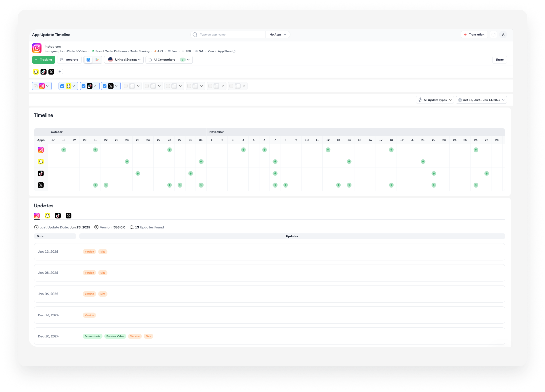Viewport: 545px width, 392px height.
Task: Toggle the Instagram checkbox in the app filter
Action: point(36,86)
